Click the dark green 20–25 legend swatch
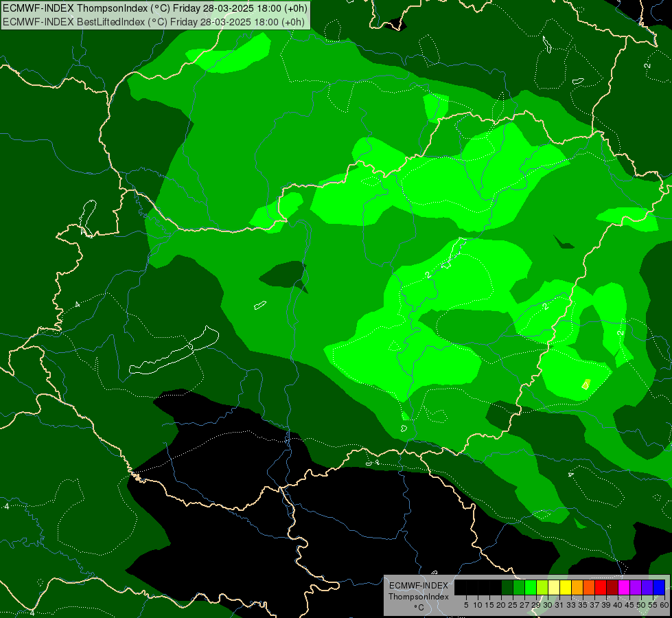This screenshot has height=618, width=672. (x=507, y=587)
